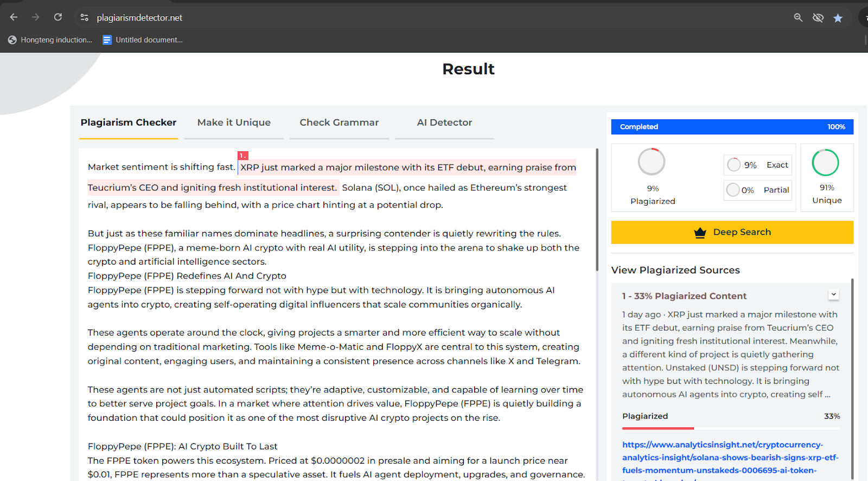Click the Completed 100% progress bar
This screenshot has height=481, width=868.
coord(732,127)
